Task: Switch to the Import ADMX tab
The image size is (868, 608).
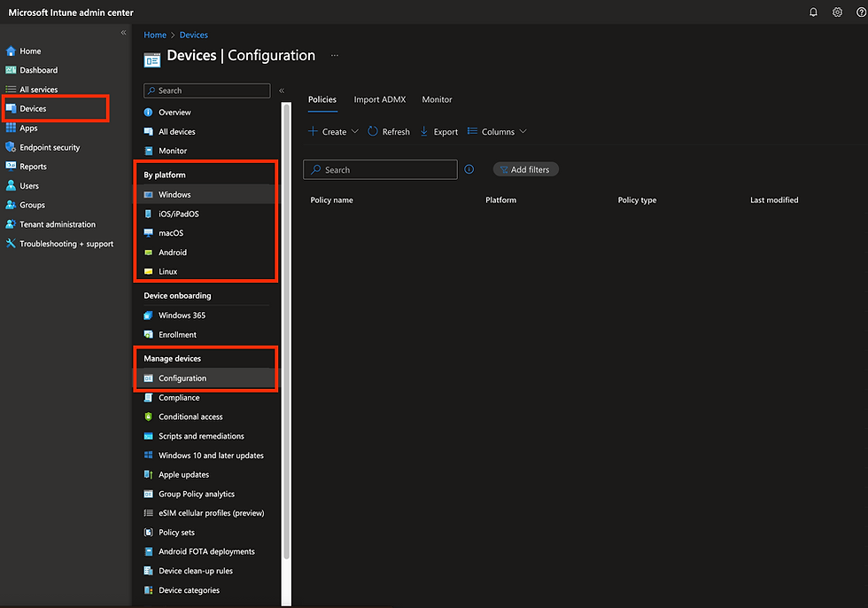Action: tap(379, 99)
